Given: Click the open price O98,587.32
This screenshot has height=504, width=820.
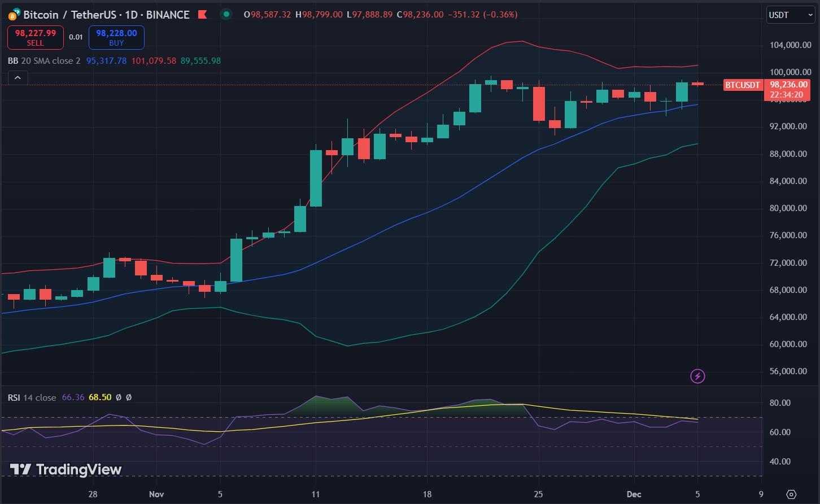Looking at the screenshot, I should coord(268,15).
